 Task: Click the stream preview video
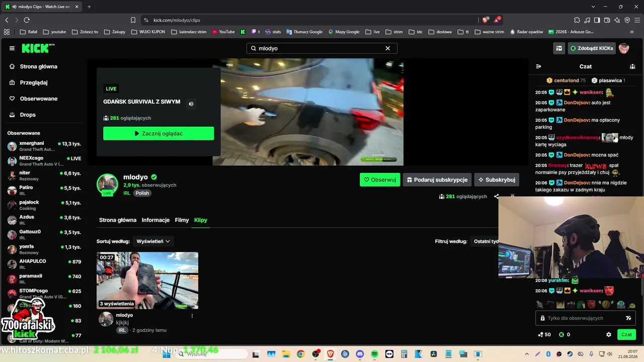308,112
